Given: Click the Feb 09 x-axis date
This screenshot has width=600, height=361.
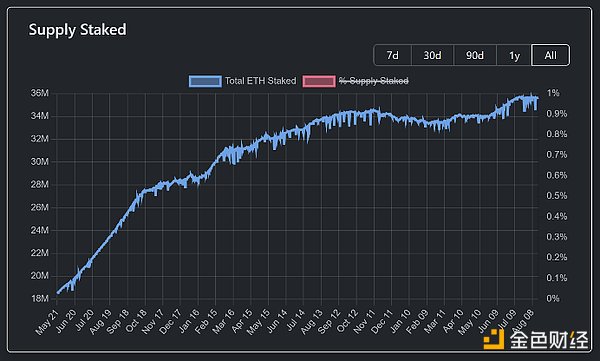Looking at the screenshot, I should tap(417, 322).
